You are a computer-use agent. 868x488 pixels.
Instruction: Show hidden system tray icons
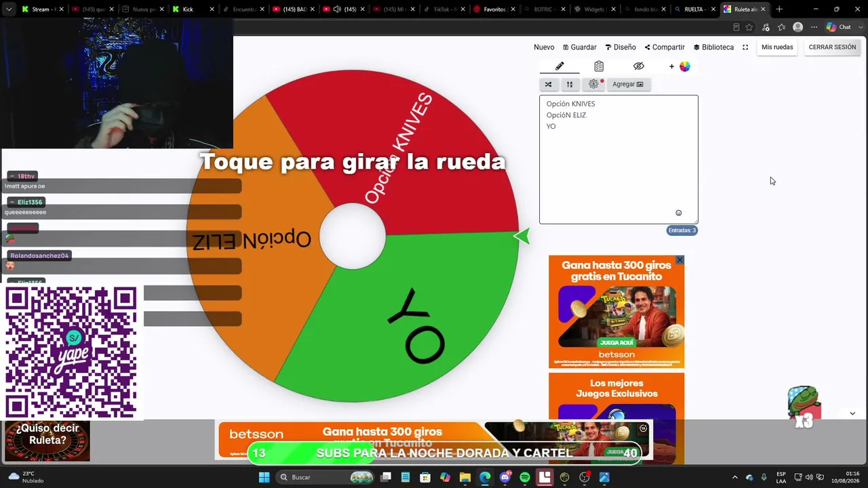pyautogui.click(x=734, y=477)
